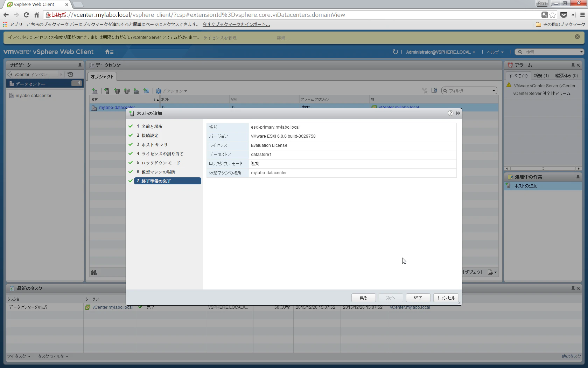Screen dimensions: 588x368
Task: Toggle the pin on 最近のタスク panel
Action: coord(573,288)
